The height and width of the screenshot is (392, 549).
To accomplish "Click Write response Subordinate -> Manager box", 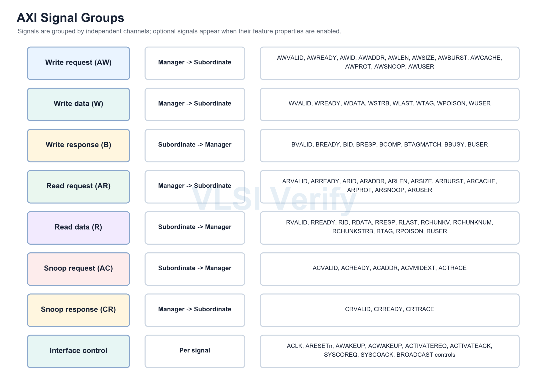I will point(195,146).
